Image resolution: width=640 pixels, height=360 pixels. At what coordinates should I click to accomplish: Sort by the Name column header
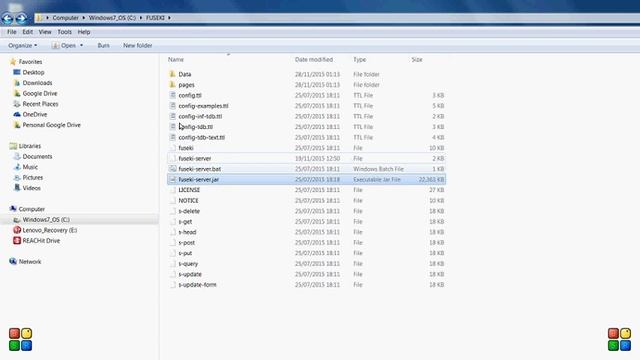(176, 60)
